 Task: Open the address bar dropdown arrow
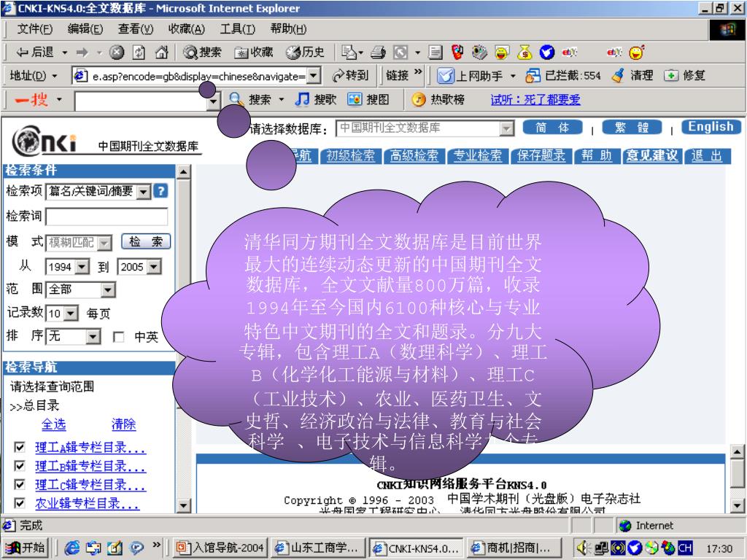(x=313, y=75)
